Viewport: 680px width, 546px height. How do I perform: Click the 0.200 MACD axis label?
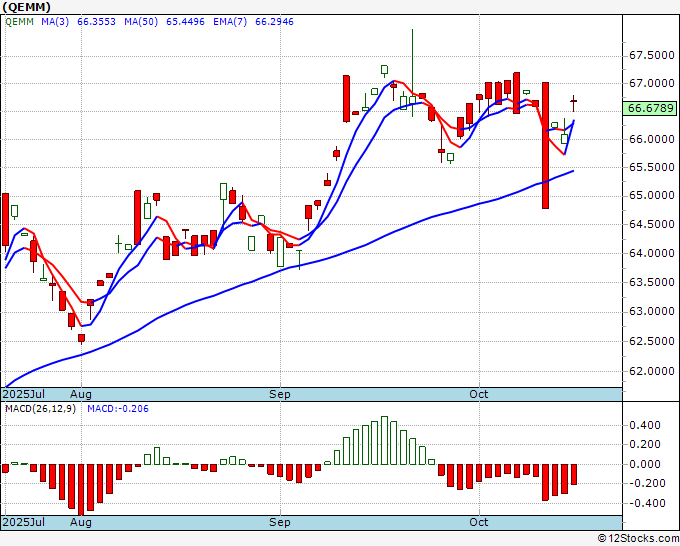pos(645,444)
